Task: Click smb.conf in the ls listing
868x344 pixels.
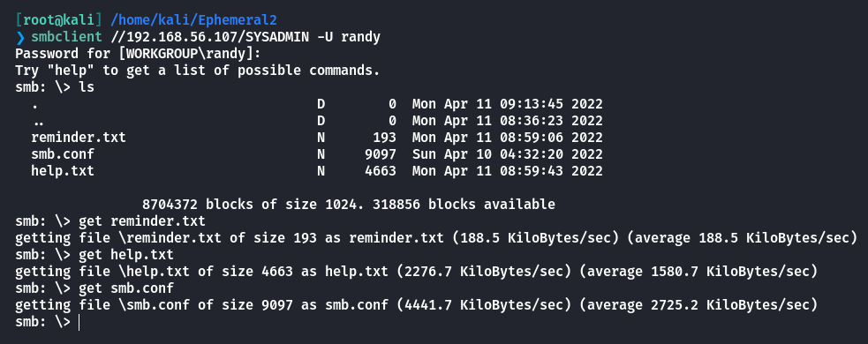Action: (63, 154)
